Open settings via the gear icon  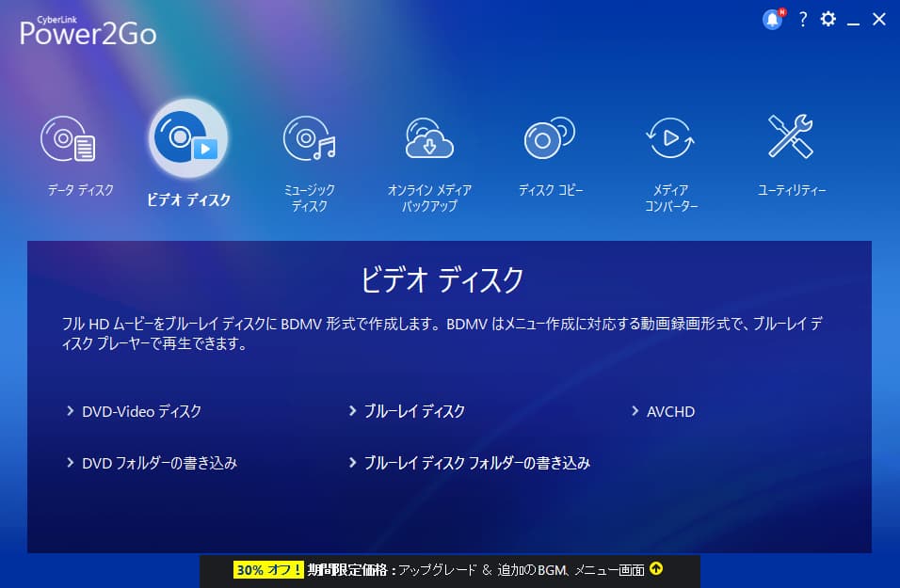point(828,19)
